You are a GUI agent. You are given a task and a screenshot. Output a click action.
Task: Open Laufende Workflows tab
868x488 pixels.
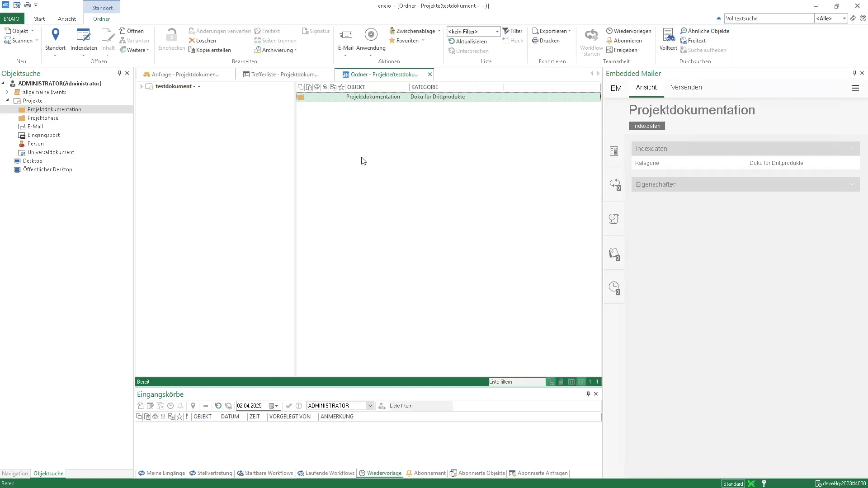[x=325, y=473]
